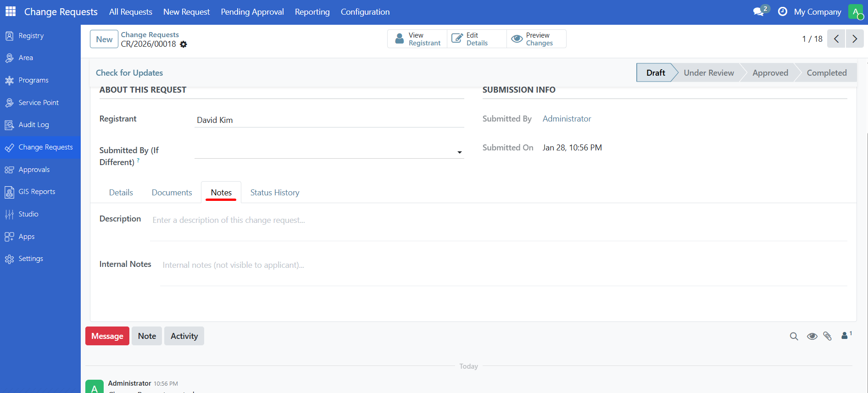Open the Reporting menu
Screen dimensions: 868x393
[x=312, y=12]
